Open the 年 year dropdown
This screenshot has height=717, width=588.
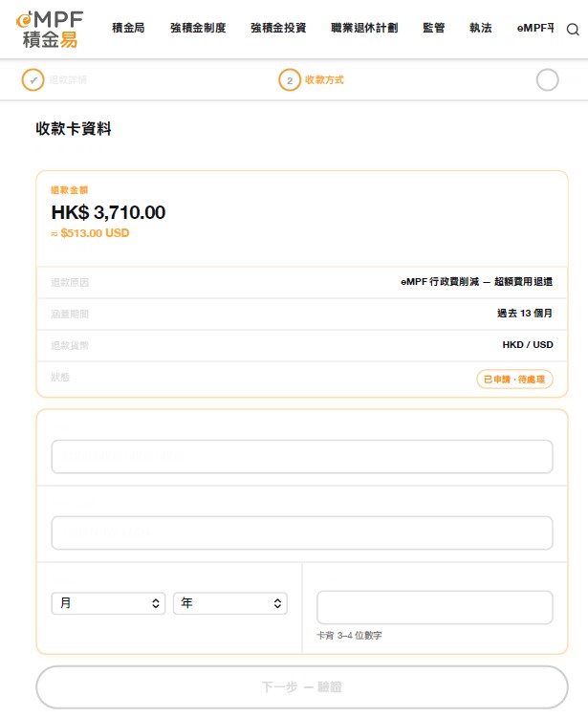pyautogui.click(x=230, y=603)
